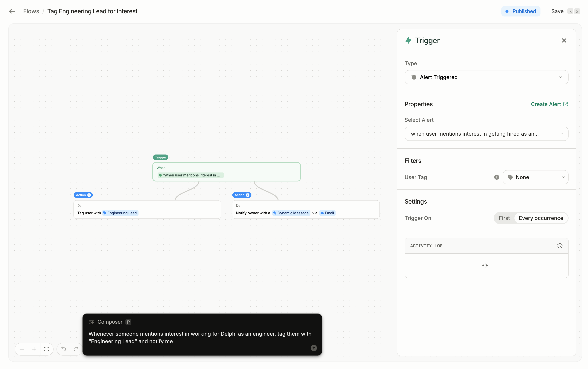Screen dimensions: 588x369
Task: Expand the Select Alert dropdown
Action: pyautogui.click(x=486, y=134)
